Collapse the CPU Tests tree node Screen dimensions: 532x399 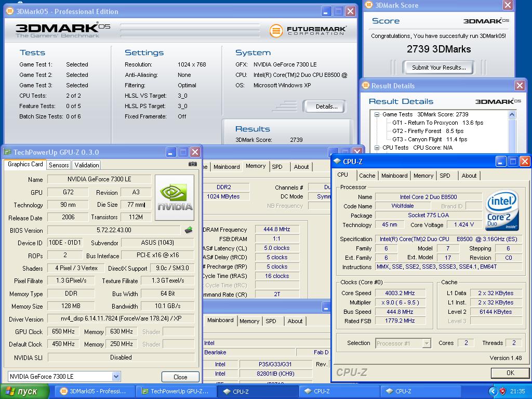pyautogui.click(x=377, y=148)
